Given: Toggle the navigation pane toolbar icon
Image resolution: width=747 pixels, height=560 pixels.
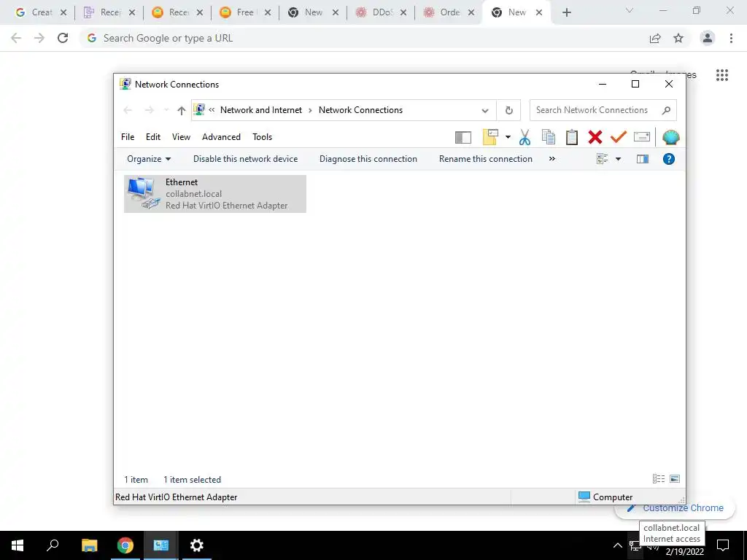Looking at the screenshot, I should (462, 137).
